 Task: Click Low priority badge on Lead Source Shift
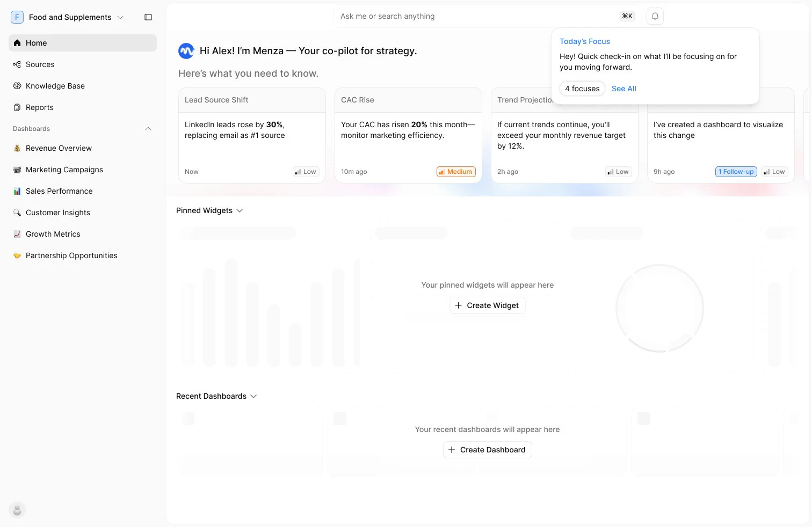click(306, 172)
